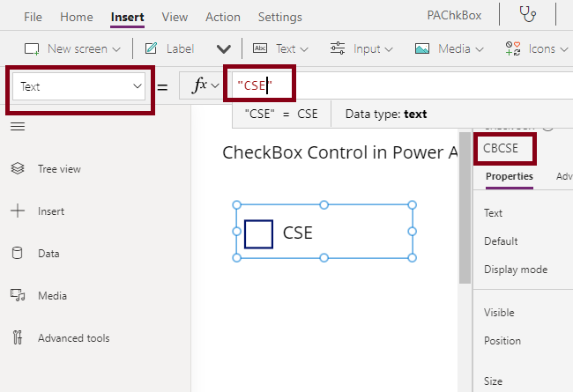Expand the fx chevron
Image resolution: width=573 pixels, height=392 pixels.
pos(215,85)
